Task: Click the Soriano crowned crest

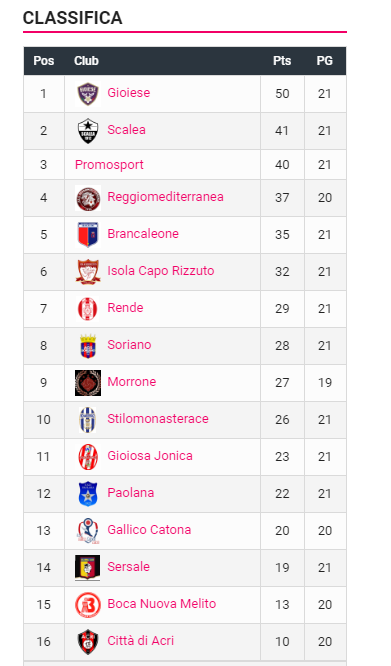Action: coord(88,346)
